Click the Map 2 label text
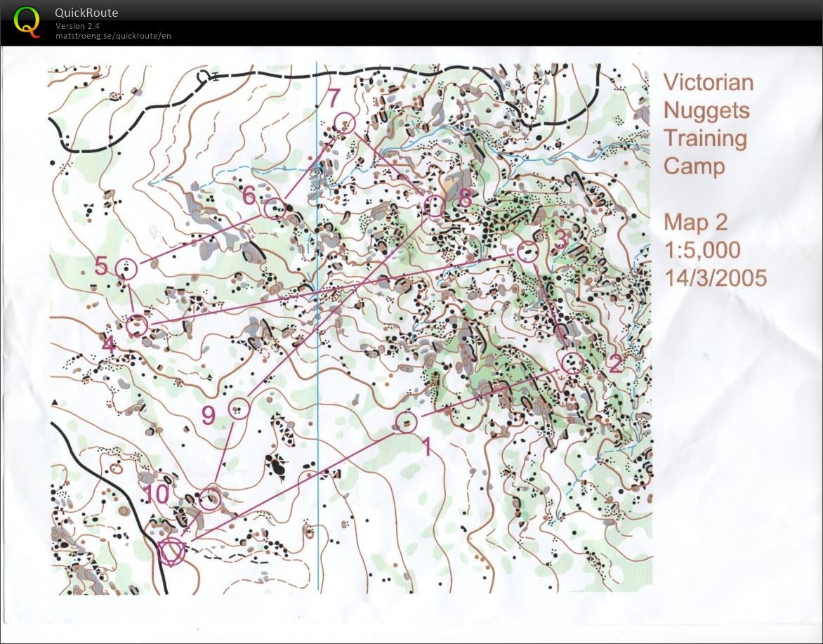823x644 pixels. (x=695, y=223)
